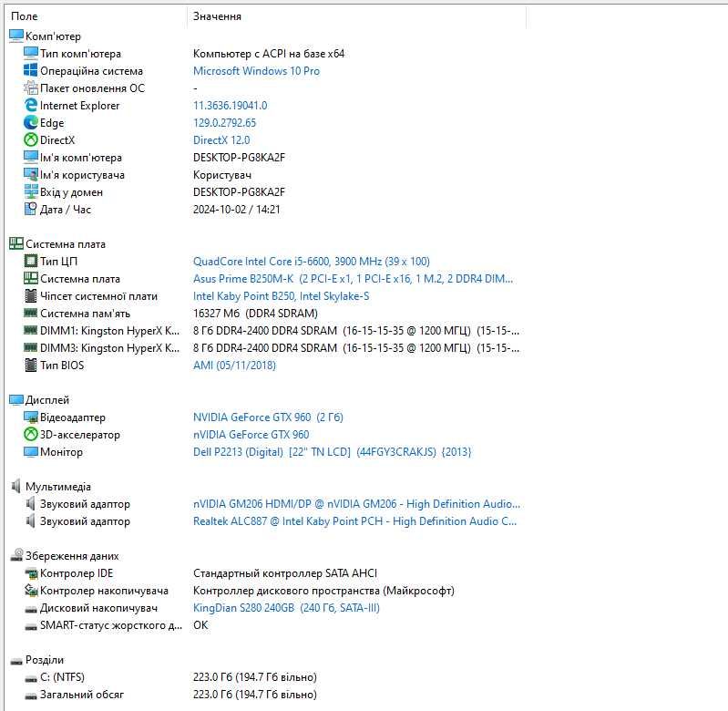This screenshot has height=711, width=728.
Task: Click the RAM icon beside DIMM1 row
Action: [x=31, y=330]
